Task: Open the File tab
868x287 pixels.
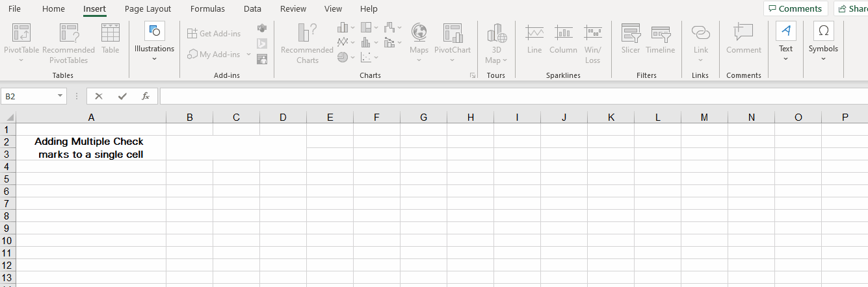Action: [x=14, y=9]
